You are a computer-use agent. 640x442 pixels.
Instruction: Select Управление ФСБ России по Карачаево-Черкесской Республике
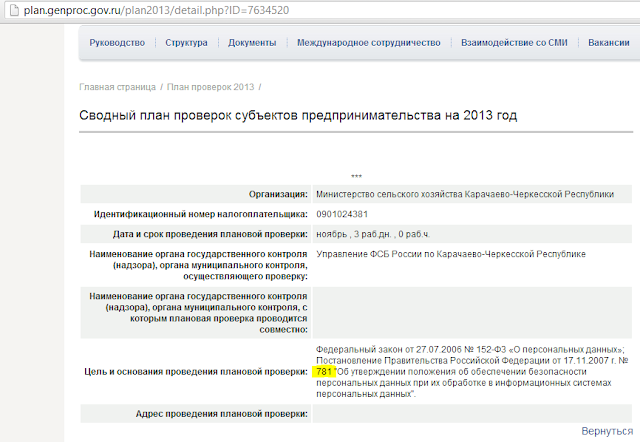[x=451, y=254]
